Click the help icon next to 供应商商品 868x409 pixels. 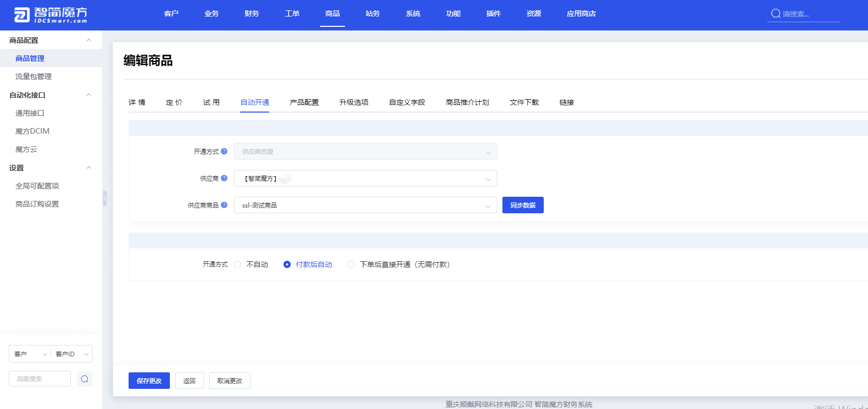(224, 205)
